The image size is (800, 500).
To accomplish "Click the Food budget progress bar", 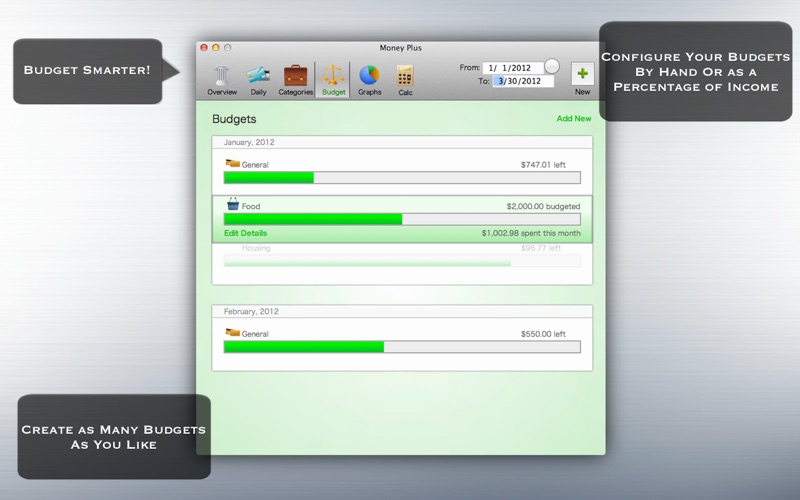I will pyautogui.click(x=401, y=219).
